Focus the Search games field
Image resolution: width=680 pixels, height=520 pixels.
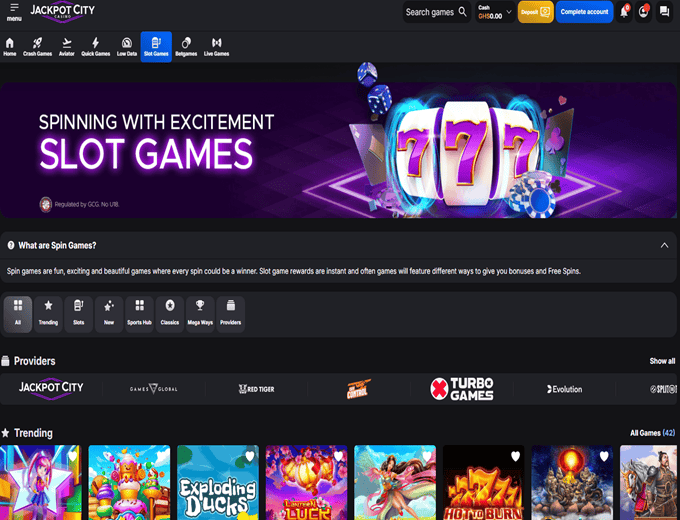(436, 12)
